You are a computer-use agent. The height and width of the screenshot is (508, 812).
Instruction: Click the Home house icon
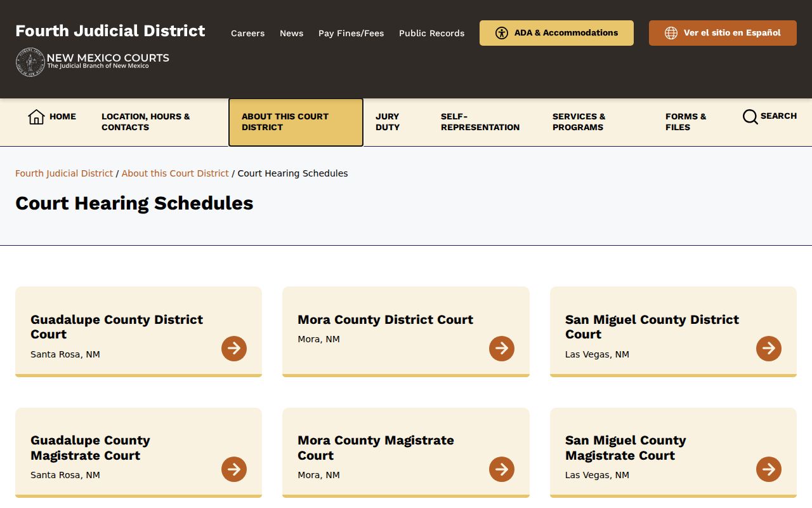click(x=36, y=117)
